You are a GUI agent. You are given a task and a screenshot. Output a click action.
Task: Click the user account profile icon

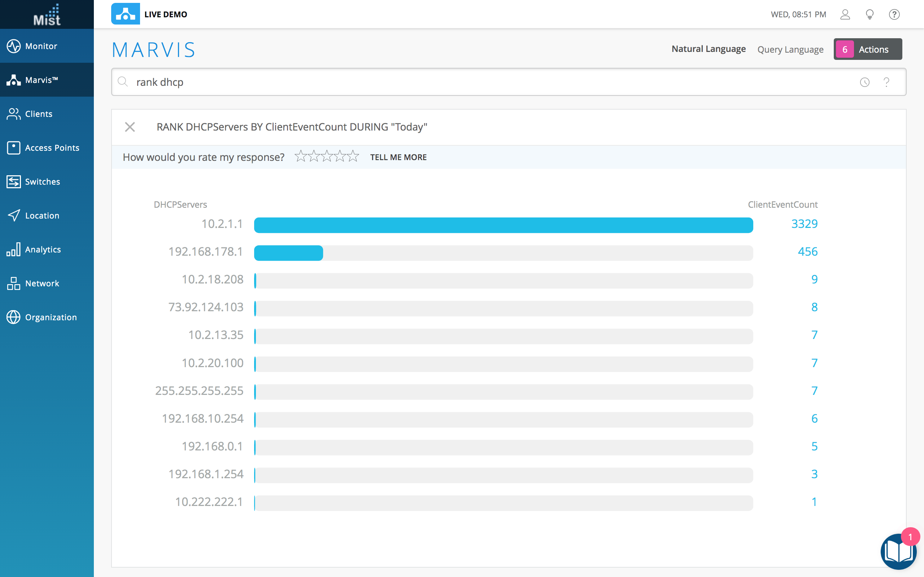845,14
